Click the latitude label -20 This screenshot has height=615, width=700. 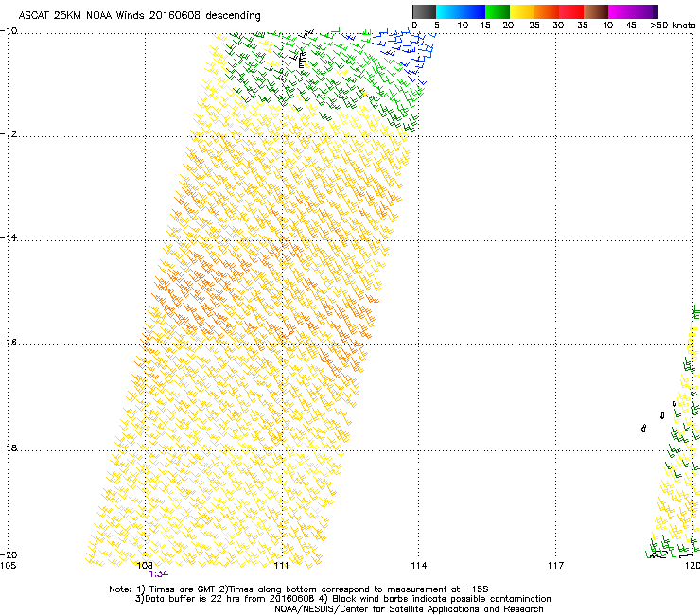[x=9, y=554]
